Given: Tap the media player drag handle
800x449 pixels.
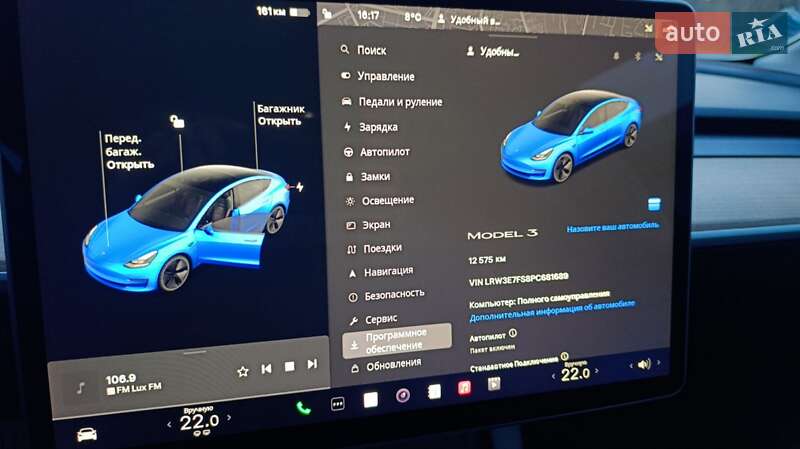Looking at the screenshot, I should (195, 352).
